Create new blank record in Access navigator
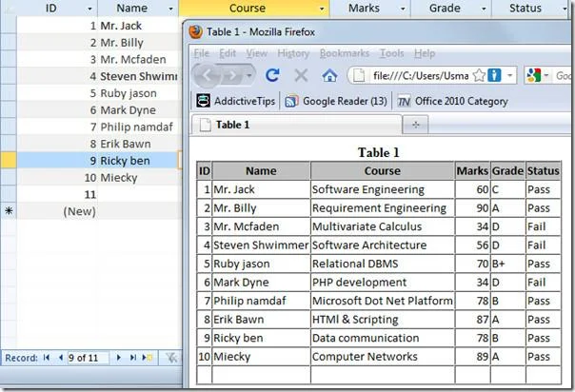This screenshot has width=575, height=392. click(x=148, y=358)
